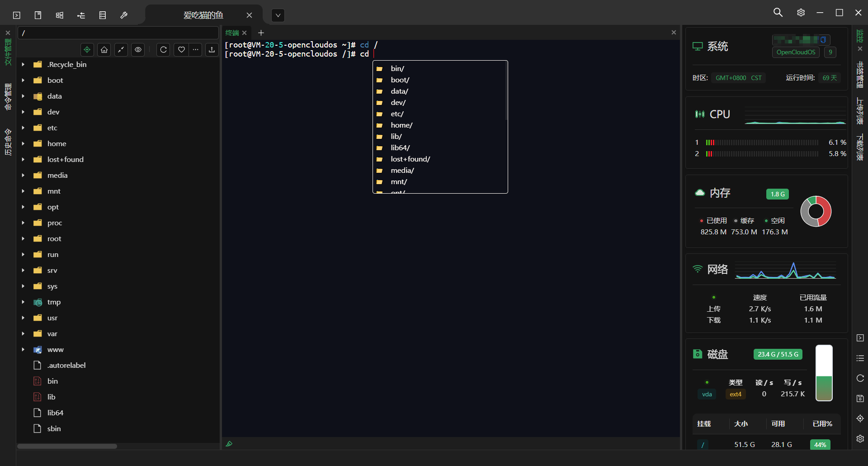The width and height of the screenshot is (868, 466).
Task: Toggle the 监控 monitor side panel
Action: pos(860,35)
